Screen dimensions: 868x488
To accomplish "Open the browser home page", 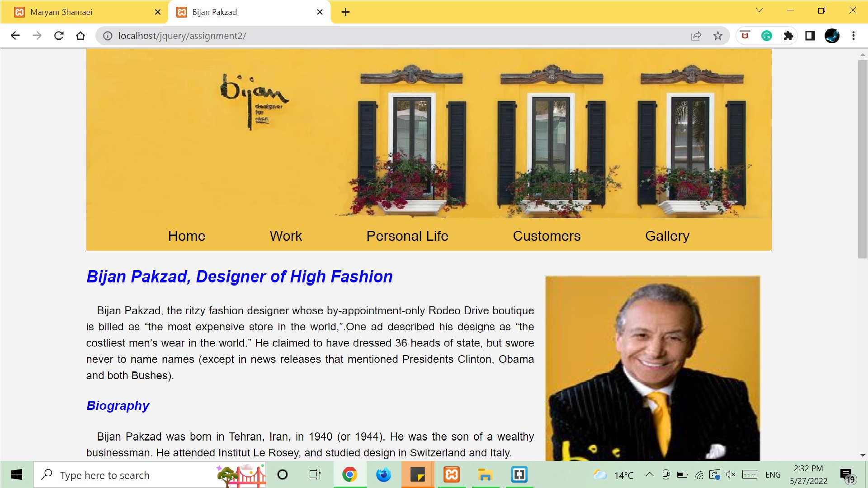I will [80, 36].
